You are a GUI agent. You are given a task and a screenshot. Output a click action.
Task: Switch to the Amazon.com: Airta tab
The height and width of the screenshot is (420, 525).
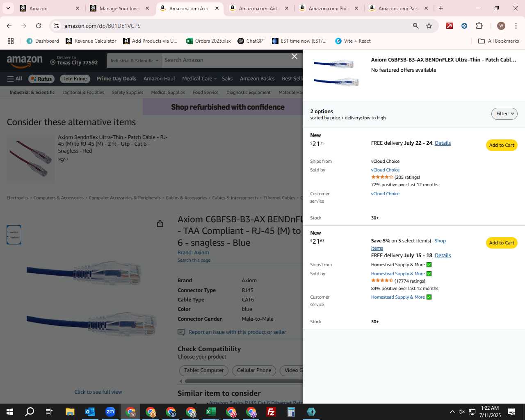click(x=259, y=8)
